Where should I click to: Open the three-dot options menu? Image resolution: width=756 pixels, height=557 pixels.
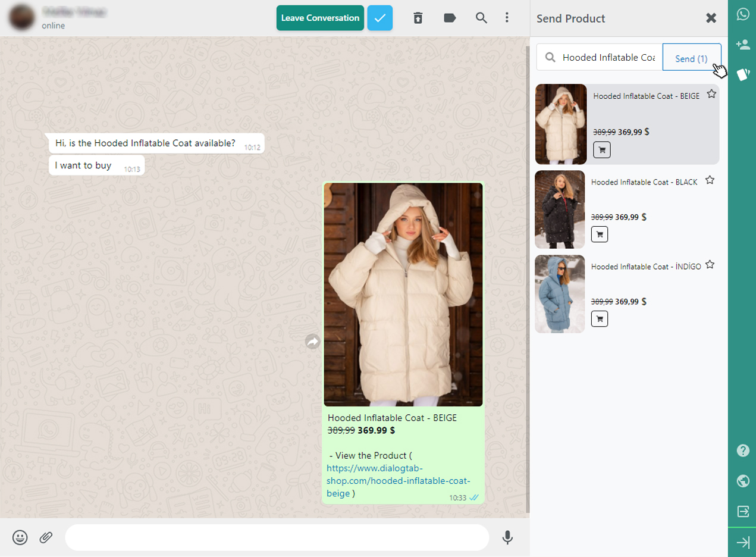tap(507, 18)
